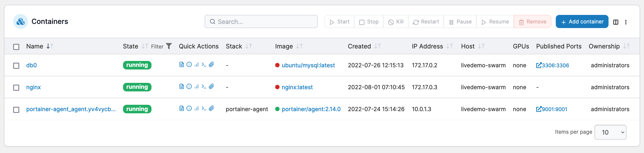The height and width of the screenshot is (153, 644).
Task: Open logs icon for portainer-agent container
Action: pyautogui.click(x=182, y=109)
